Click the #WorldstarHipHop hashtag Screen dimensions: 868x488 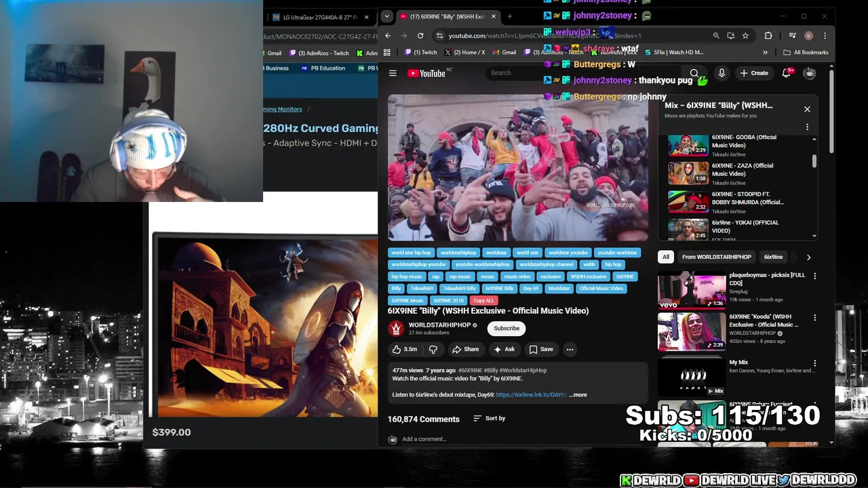(x=523, y=370)
